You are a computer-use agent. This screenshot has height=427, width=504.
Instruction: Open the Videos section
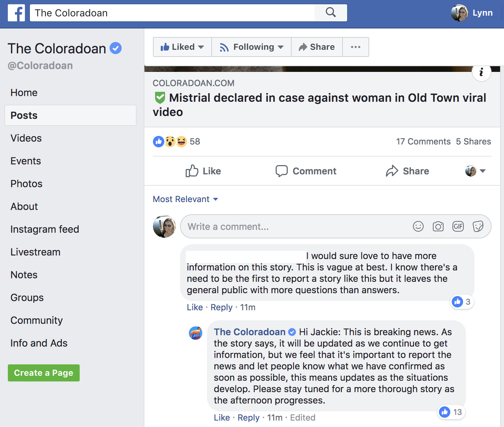click(26, 138)
